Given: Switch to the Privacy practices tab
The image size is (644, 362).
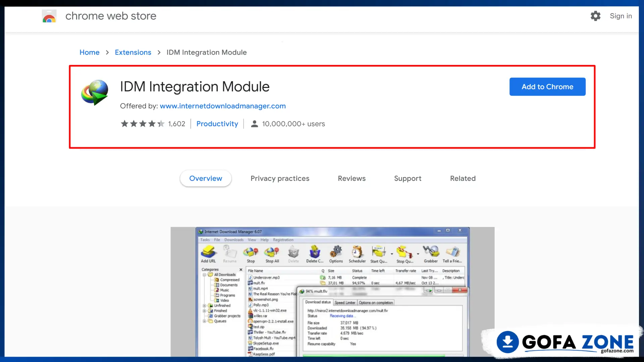Looking at the screenshot, I should [x=280, y=178].
